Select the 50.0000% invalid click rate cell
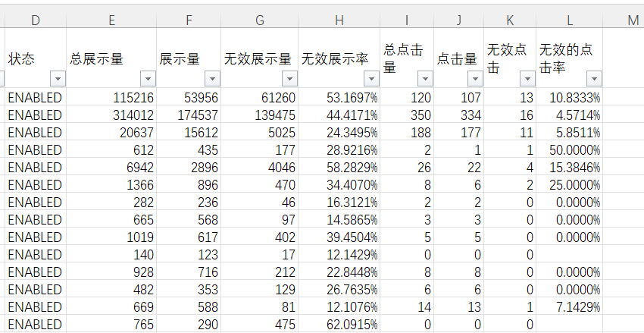The height and width of the screenshot is (333, 644). tap(569, 150)
